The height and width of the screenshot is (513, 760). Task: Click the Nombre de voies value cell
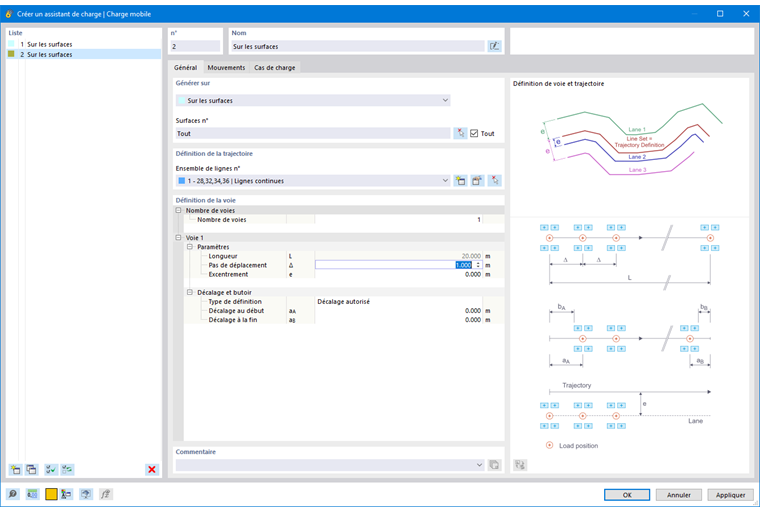click(x=398, y=220)
